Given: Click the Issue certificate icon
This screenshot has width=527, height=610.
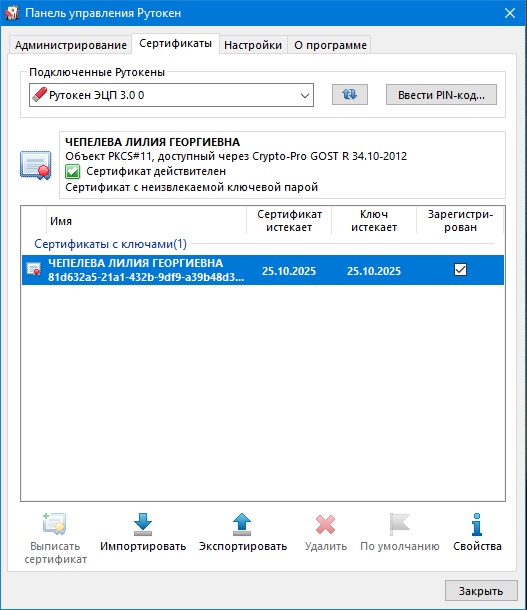Looking at the screenshot, I should [54, 523].
